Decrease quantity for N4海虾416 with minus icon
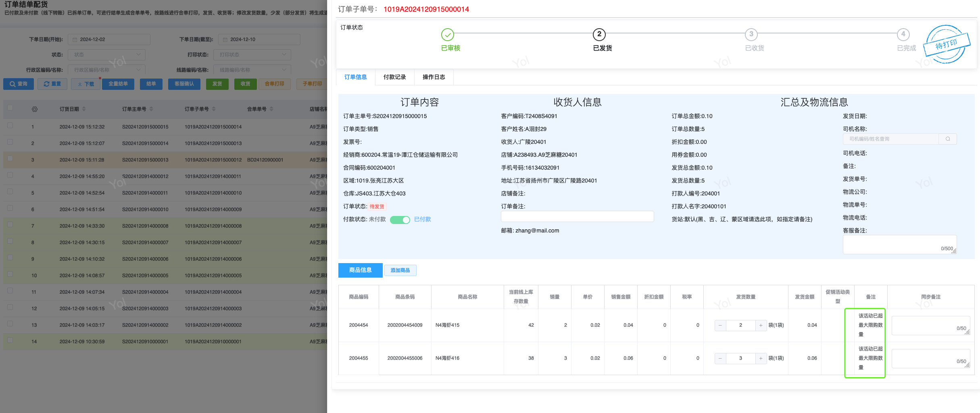This screenshot has width=980, height=413. point(720,358)
